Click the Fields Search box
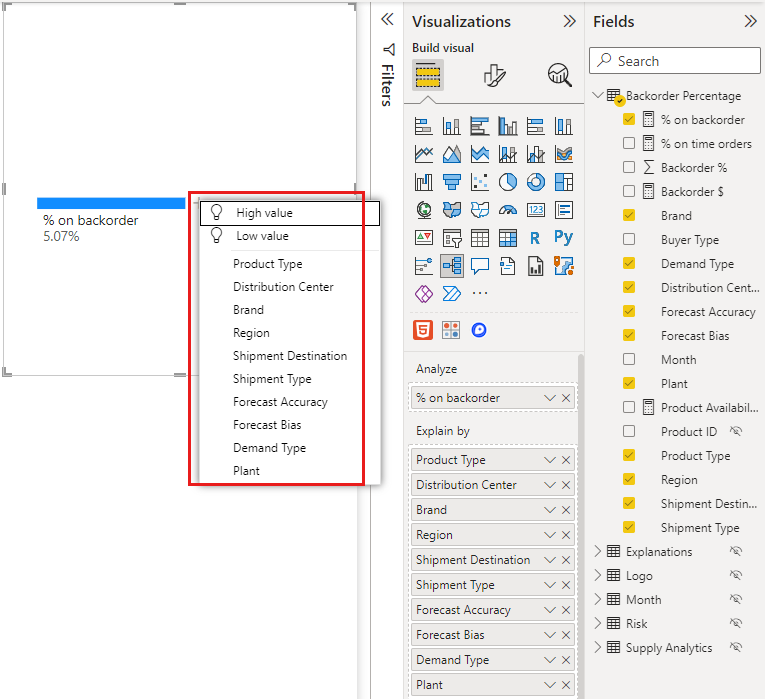The height and width of the screenshot is (699, 765). (x=675, y=60)
